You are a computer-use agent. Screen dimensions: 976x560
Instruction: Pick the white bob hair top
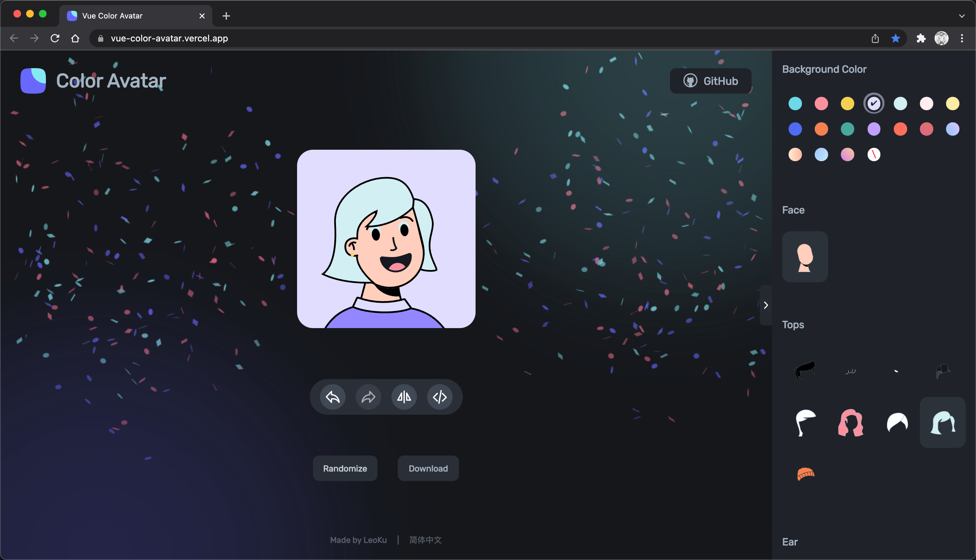click(897, 422)
